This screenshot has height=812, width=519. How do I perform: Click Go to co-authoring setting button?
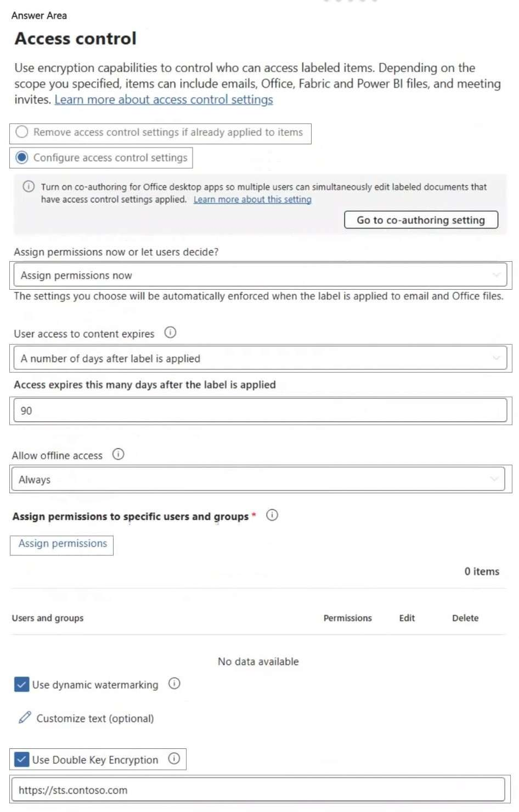pos(421,220)
